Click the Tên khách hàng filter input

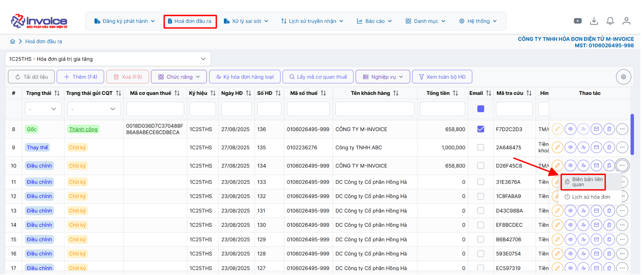pyautogui.click(x=374, y=109)
